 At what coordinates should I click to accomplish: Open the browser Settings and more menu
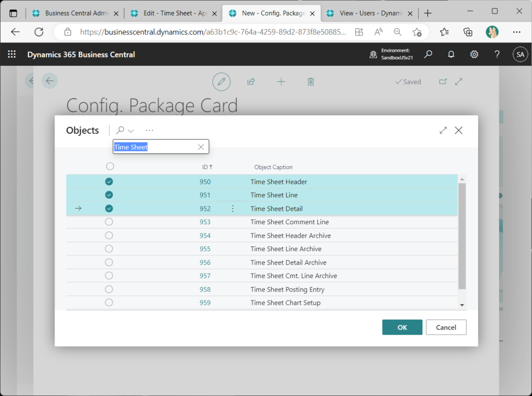(517, 32)
